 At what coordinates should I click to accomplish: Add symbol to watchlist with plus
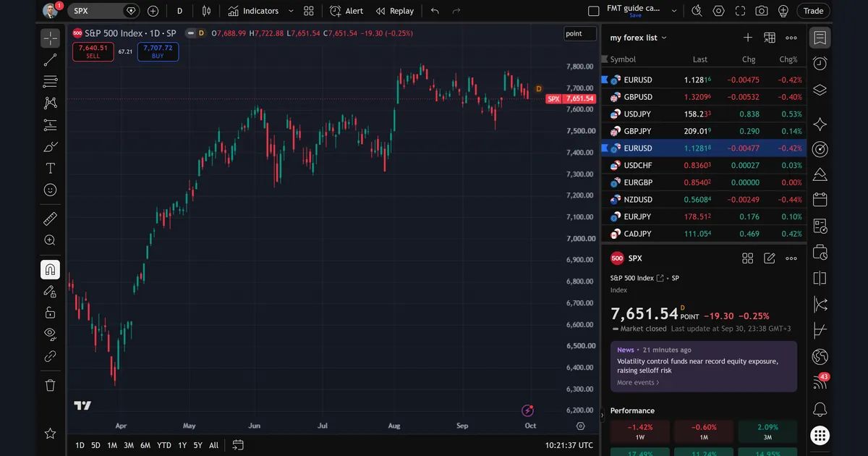pos(748,38)
